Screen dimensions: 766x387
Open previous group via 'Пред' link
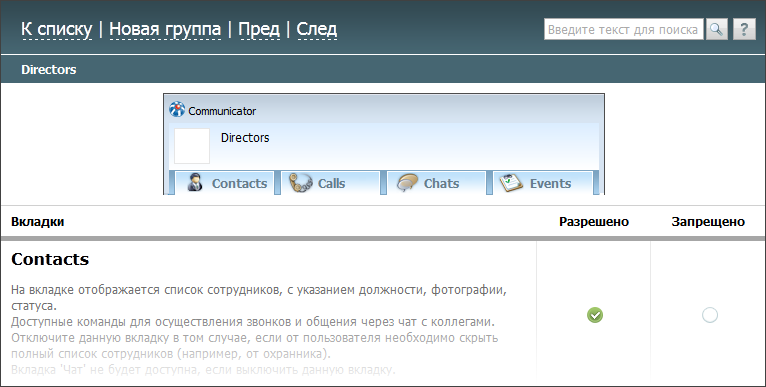(x=259, y=29)
